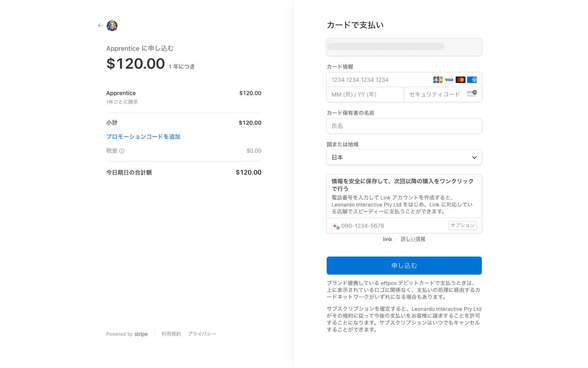588x368 pixels.
Task: Click the Stripe logo in footer
Action: (x=141, y=334)
